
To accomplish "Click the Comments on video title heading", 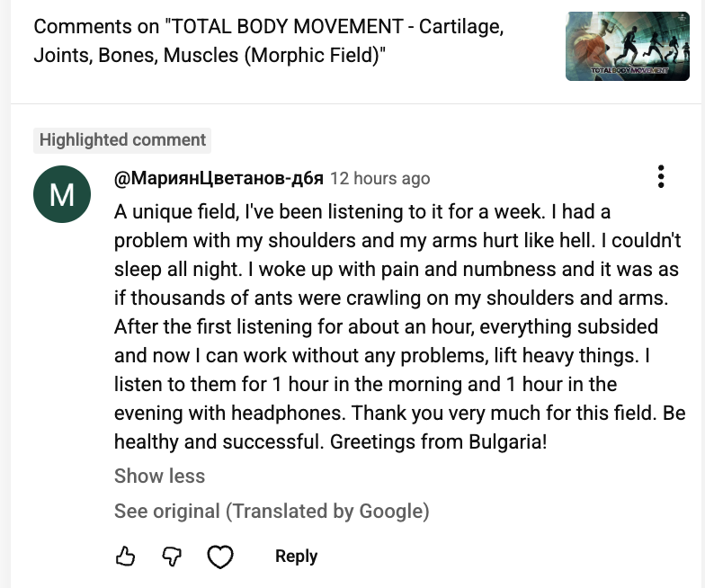I will [268, 41].
